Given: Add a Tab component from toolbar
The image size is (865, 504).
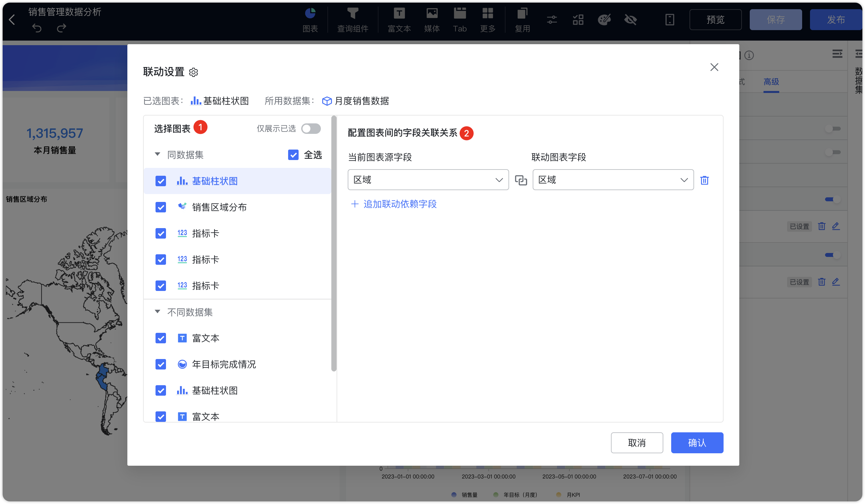Looking at the screenshot, I should (x=460, y=20).
